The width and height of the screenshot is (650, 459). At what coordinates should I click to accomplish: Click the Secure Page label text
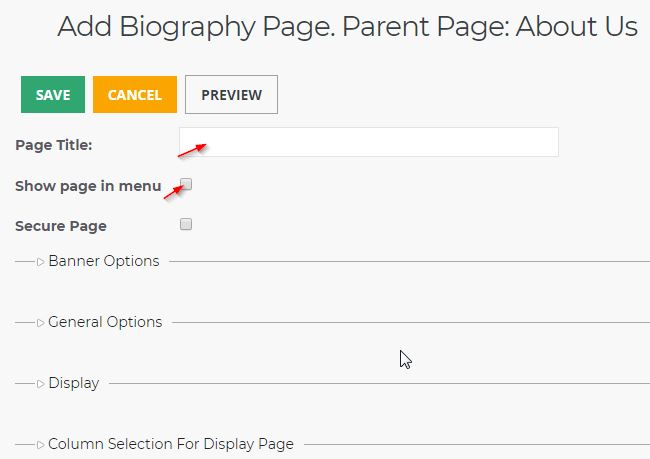click(x=61, y=226)
